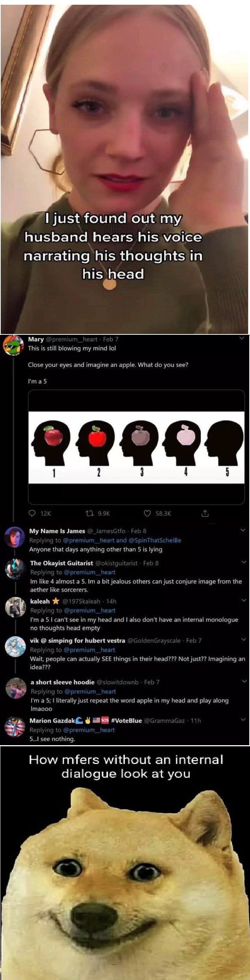Expand chevron on Marion Gazdak's reply
250x980 pixels.
click(243, 719)
